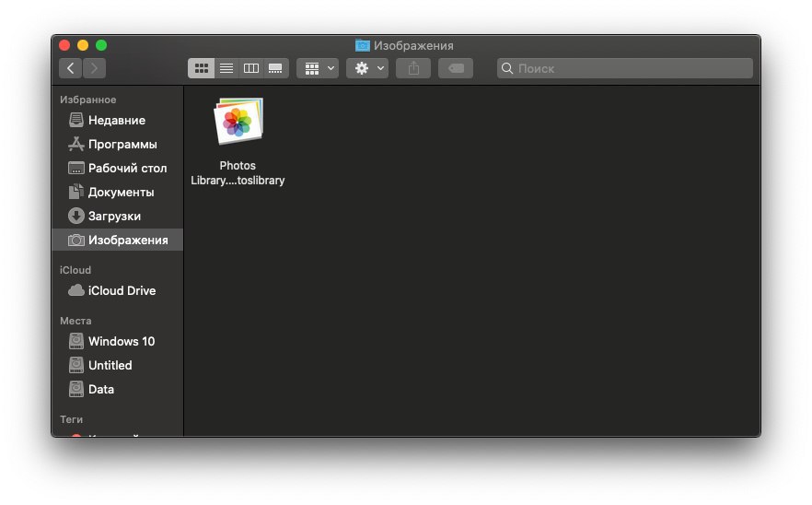The height and width of the screenshot is (505, 812).
Task: Open Документы in the sidebar
Action: pyautogui.click(x=118, y=192)
